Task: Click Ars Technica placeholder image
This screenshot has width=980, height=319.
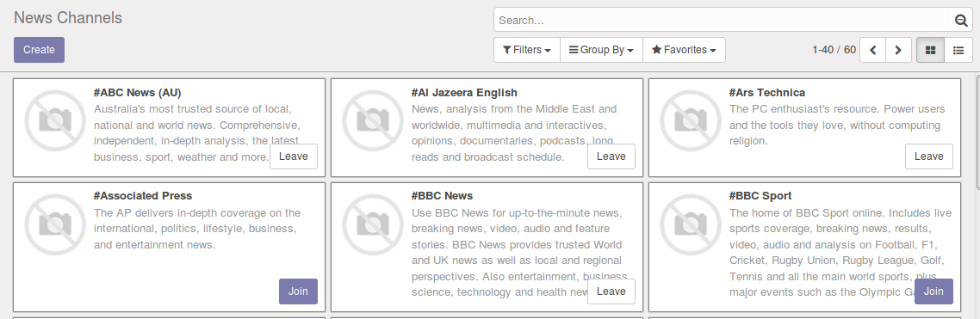Action: coord(690,120)
